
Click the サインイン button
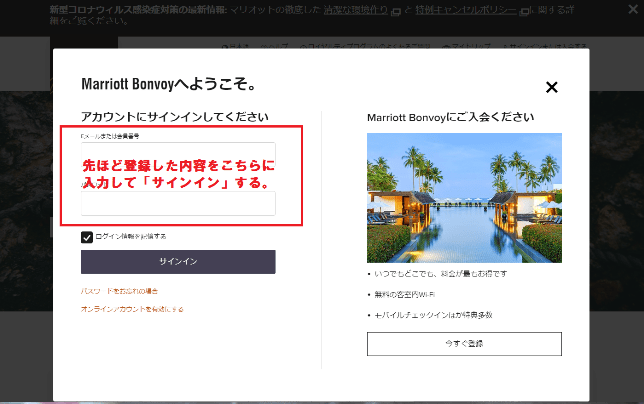tap(178, 262)
